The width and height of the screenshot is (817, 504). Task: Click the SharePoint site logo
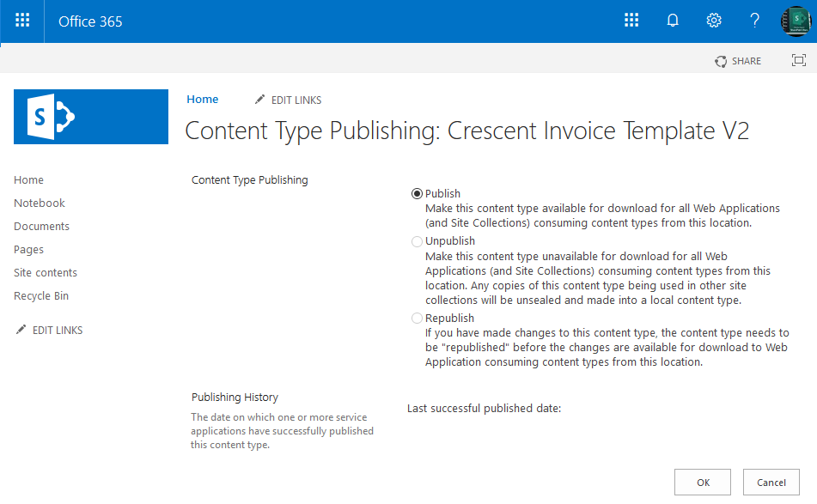(90, 116)
